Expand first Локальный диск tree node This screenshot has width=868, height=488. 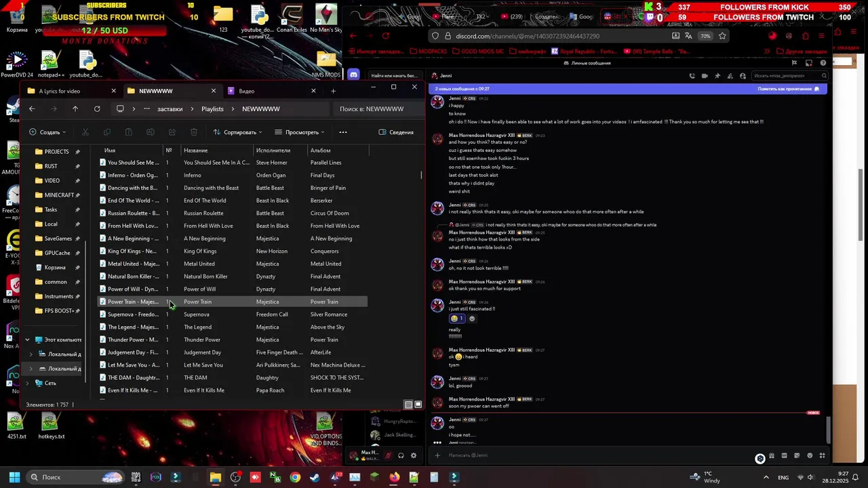(x=31, y=354)
